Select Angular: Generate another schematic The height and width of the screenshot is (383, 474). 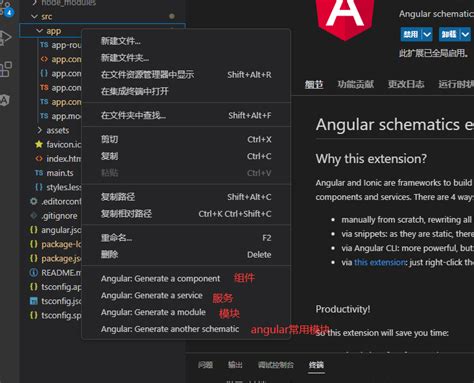coord(186,329)
